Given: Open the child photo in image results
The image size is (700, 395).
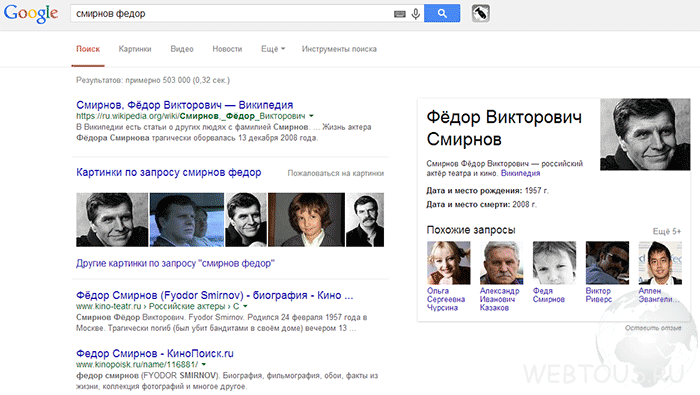Looking at the screenshot, I should [x=306, y=220].
